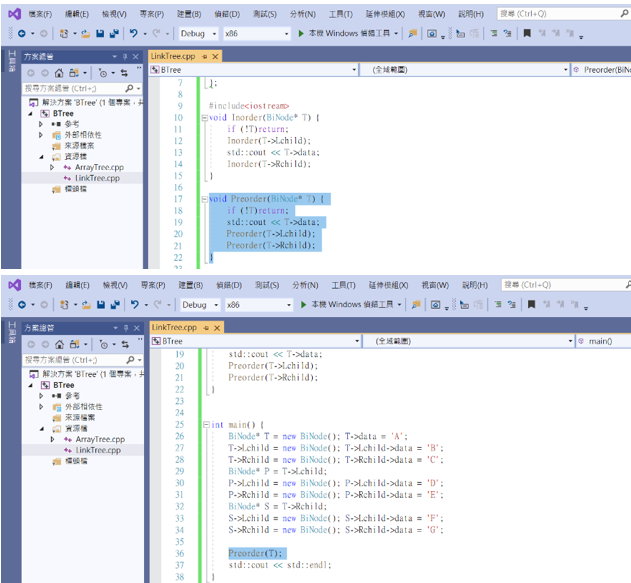This screenshot has width=631, height=583.
Task: Select LinkTree.cpp in upper Solution Explorer
Action: click(x=97, y=178)
